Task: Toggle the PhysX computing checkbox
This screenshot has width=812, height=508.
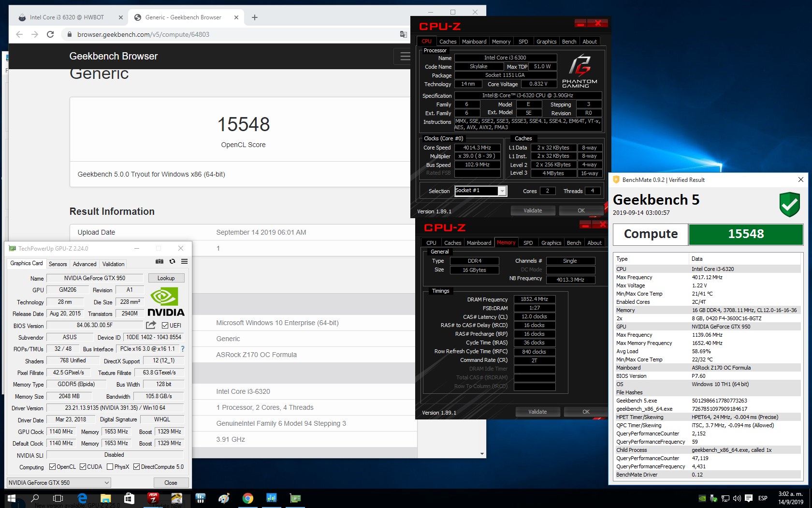Action: pos(110,467)
